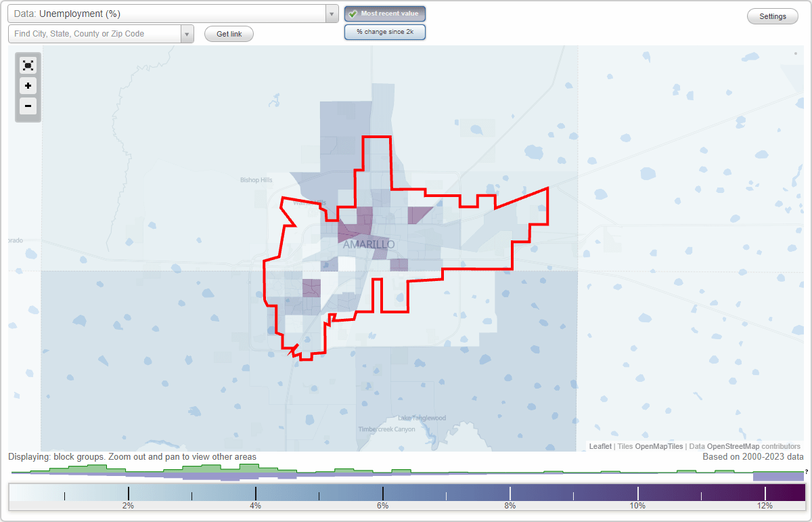Click the Leaflet attribution link
812x522 pixels.
[x=600, y=446]
